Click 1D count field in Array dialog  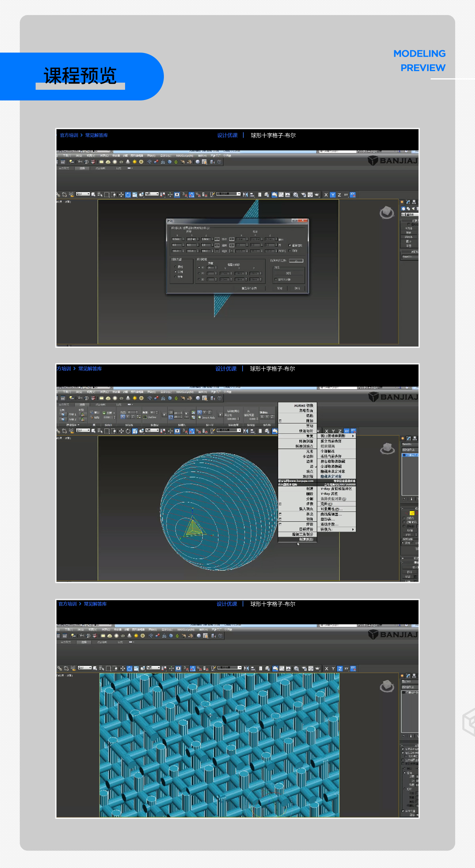(211, 268)
